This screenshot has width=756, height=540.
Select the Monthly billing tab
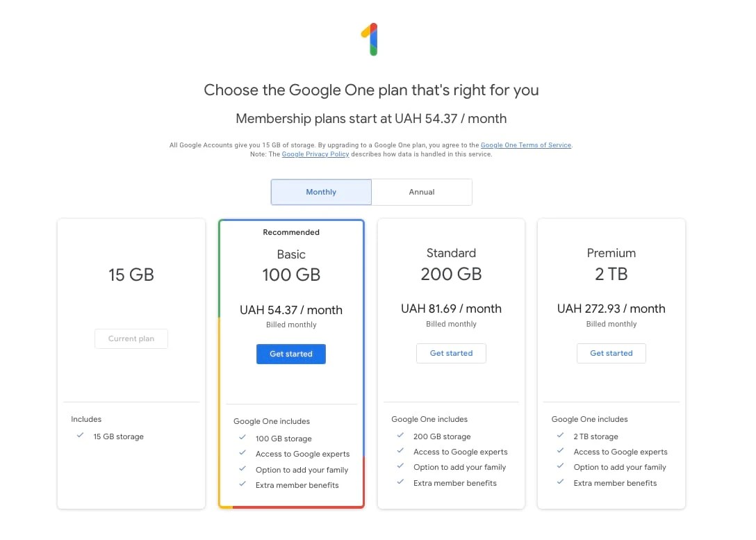pyautogui.click(x=320, y=192)
